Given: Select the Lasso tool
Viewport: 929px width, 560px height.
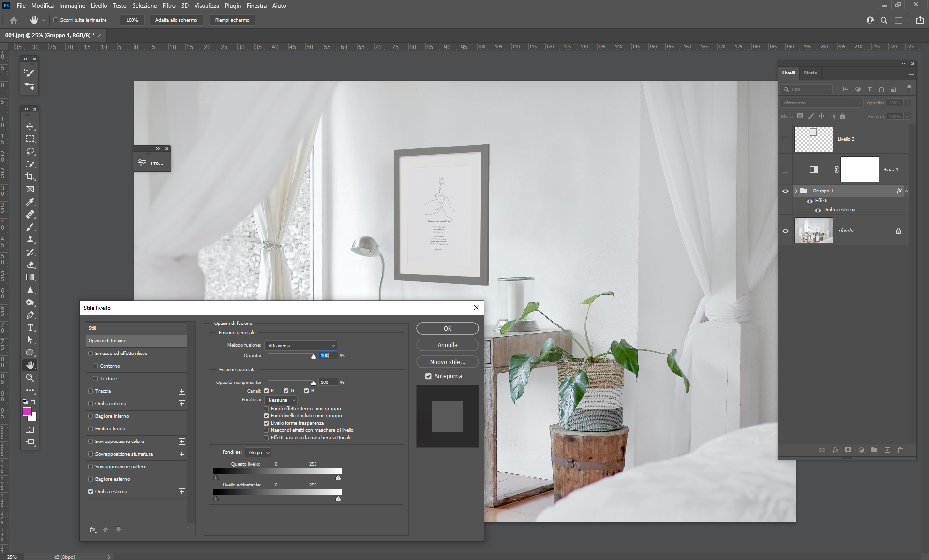Looking at the screenshot, I should click(x=30, y=151).
